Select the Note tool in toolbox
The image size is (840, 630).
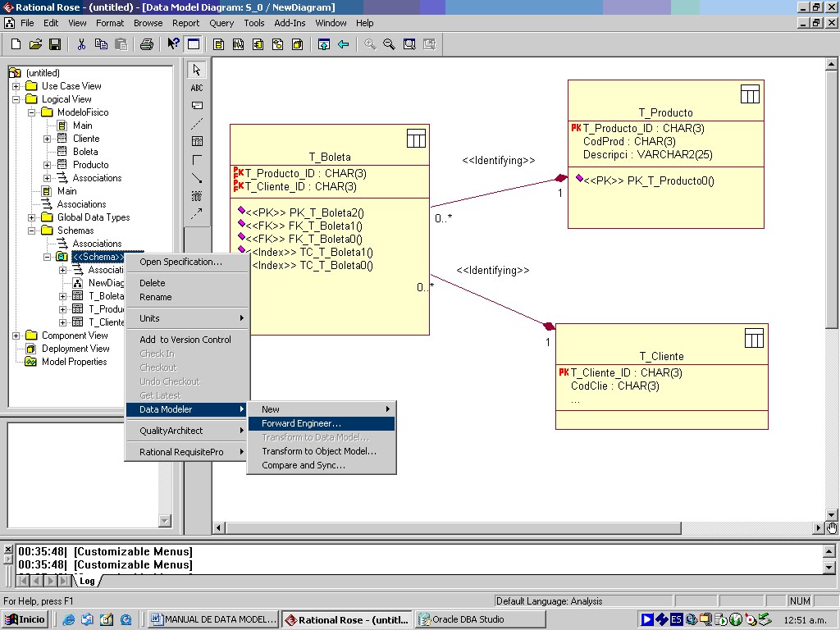click(197, 106)
